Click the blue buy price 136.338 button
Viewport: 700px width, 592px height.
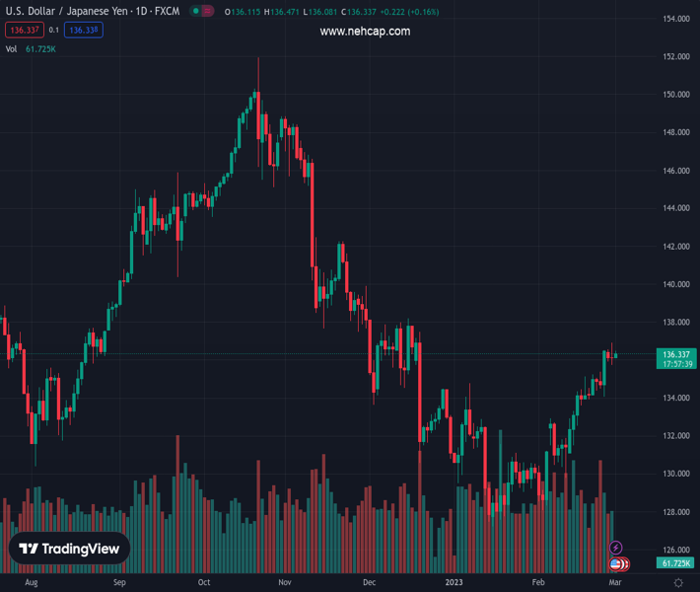[83, 30]
